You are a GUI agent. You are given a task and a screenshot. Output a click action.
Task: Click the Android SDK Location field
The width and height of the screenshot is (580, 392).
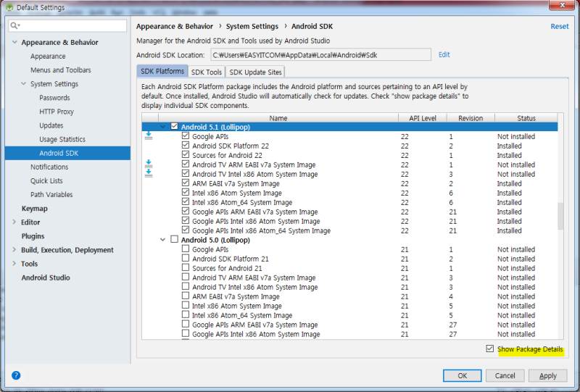point(320,55)
